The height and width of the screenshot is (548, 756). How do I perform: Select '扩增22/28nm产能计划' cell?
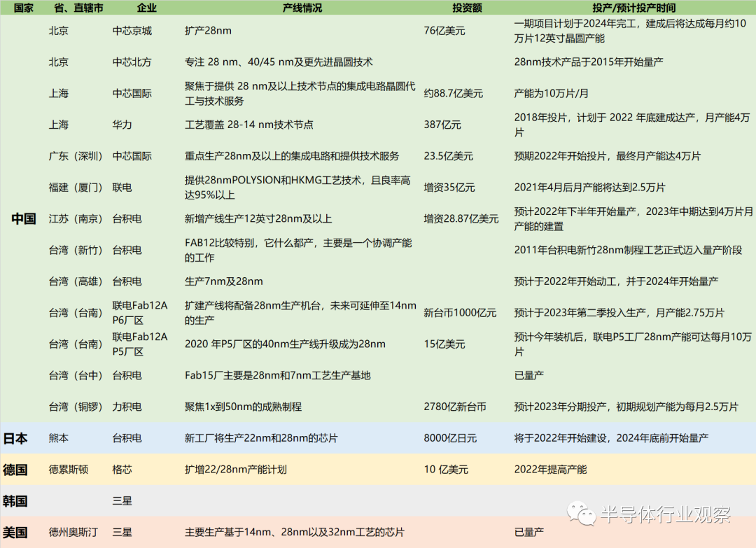(236, 470)
